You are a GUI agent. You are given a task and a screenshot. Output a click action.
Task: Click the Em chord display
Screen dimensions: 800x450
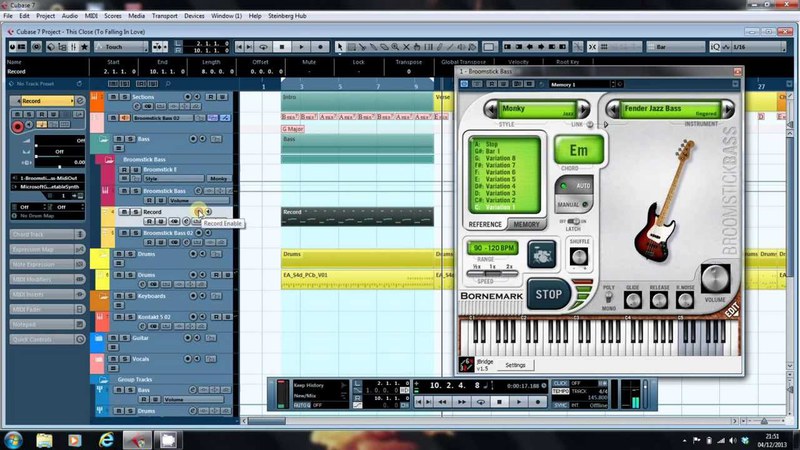(578, 151)
